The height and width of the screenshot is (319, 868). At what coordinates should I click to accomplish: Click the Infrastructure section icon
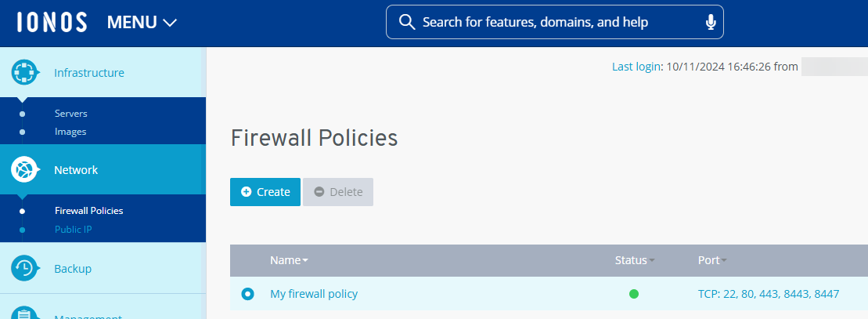click(24, 72)
